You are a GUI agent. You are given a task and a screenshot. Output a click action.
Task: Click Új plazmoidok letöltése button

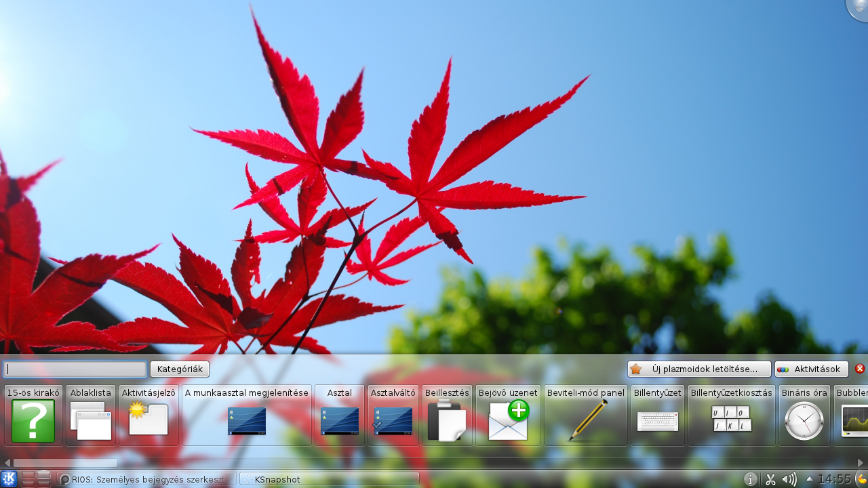[699, 369]
